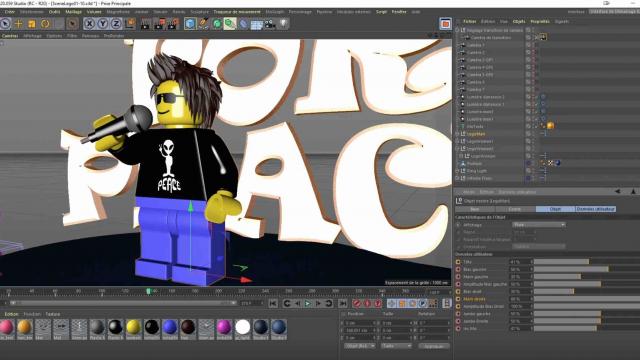Viewport: 640px width, 360px height.
Task: Open the Script menu
Action: pyautogui.click(x=381, y=12)
